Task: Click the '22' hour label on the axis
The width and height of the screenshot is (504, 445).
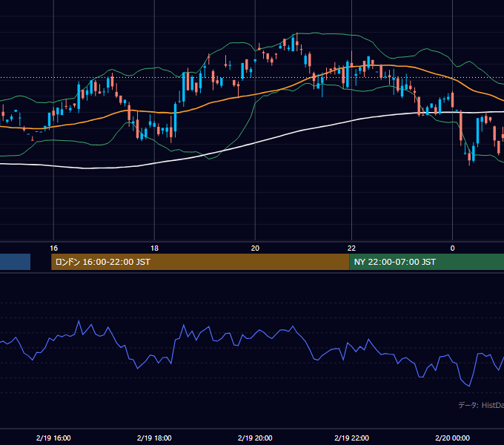Action: point(351,248)
